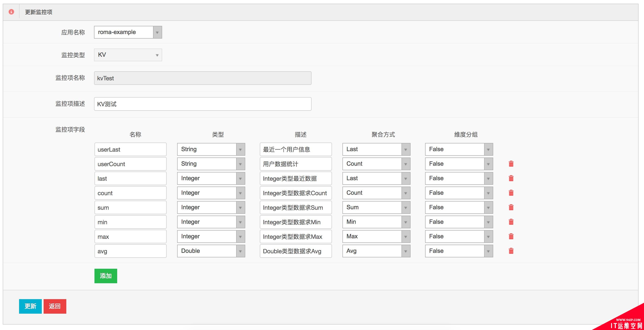
Task: Click the avg name input
Action: point(131,251)
